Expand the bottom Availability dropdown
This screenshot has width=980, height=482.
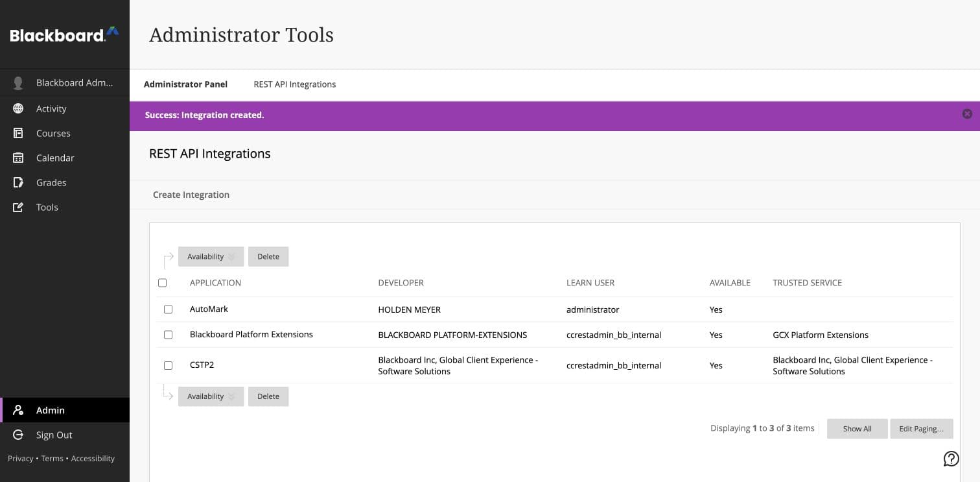[211, 396]
